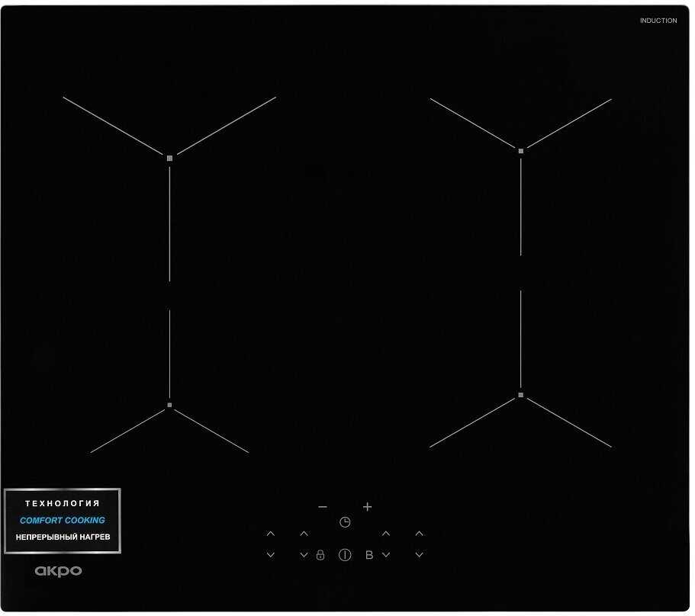This screenshot has height=616, width=695.
Task: Click the Comfort Cooking technology badge
Action: point(63,521)
